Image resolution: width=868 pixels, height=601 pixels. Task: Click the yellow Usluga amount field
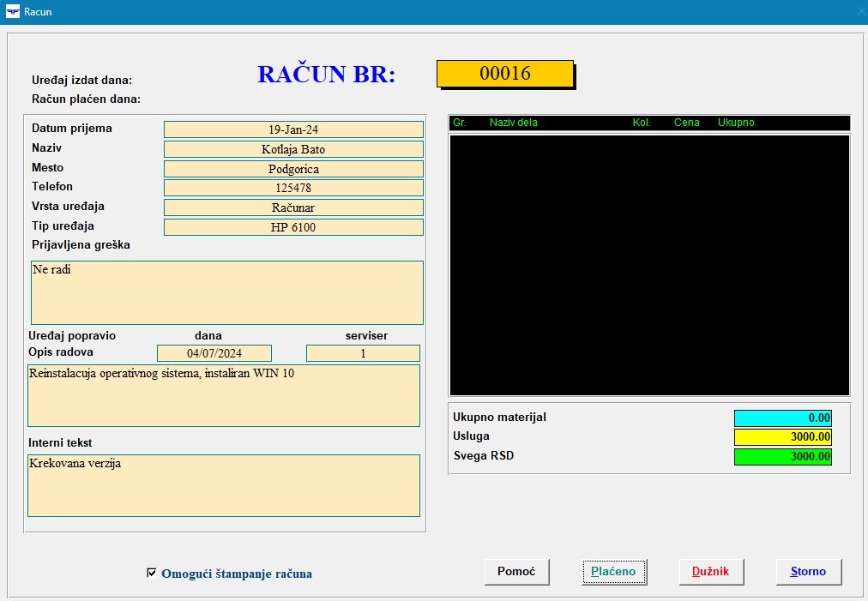pyautogui.click(x=782, y=437)
